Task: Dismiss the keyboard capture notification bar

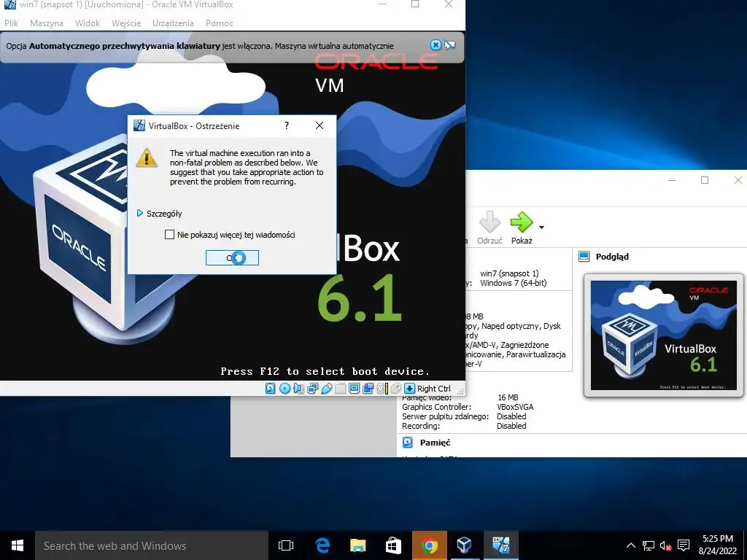Action: click(436, 45)
